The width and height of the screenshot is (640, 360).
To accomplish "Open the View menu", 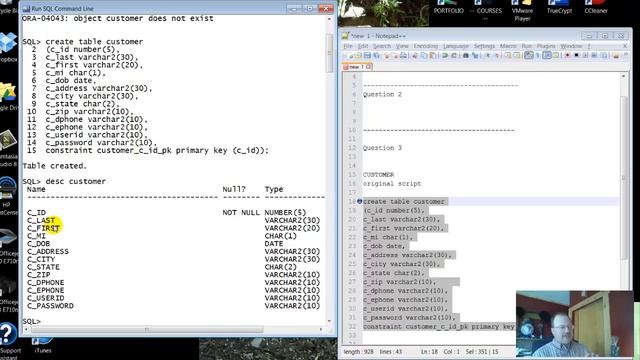I will click(402, 46).
